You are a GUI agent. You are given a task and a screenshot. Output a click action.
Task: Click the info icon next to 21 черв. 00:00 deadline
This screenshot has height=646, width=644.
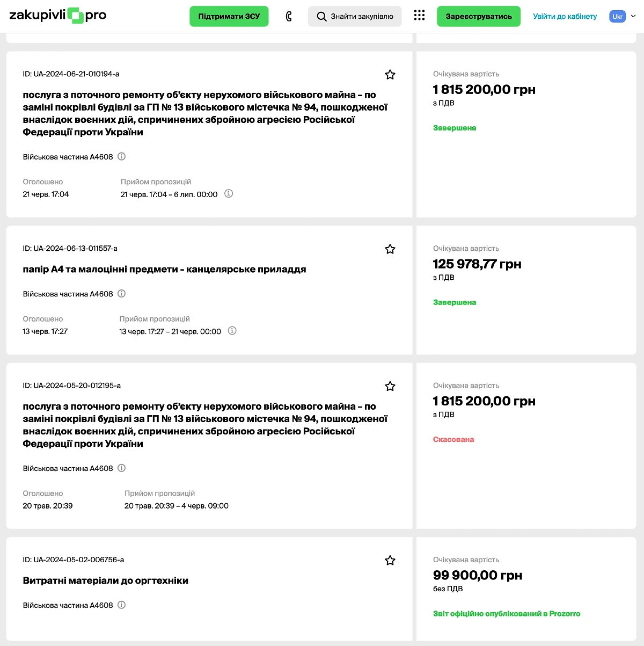tap(231, 331)
